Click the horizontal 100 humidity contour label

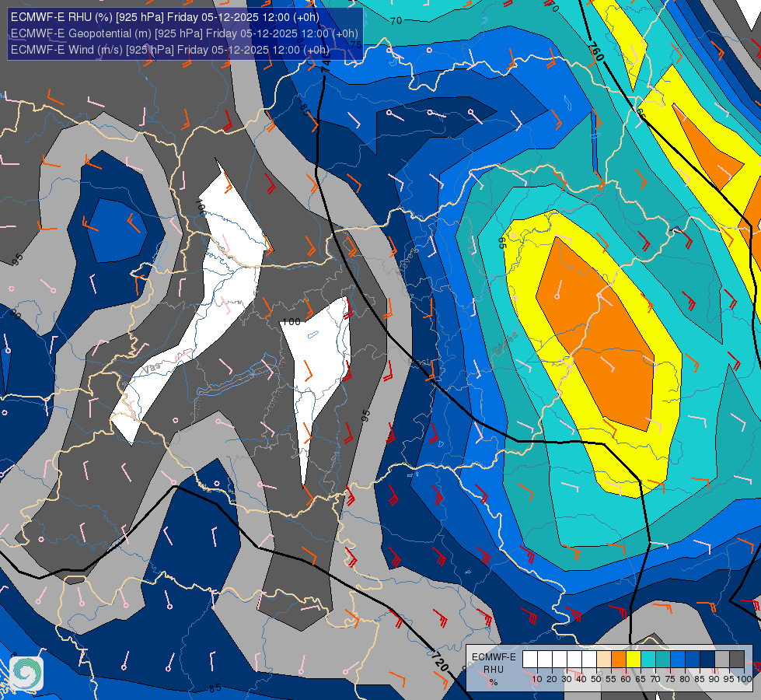(x=291, y=321)
